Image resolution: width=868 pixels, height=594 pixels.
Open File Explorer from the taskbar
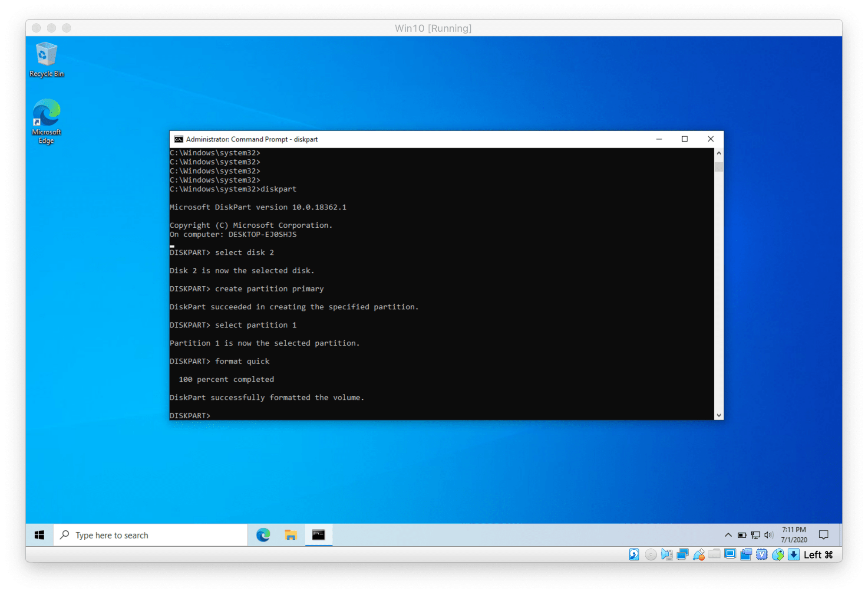(290, 535)
